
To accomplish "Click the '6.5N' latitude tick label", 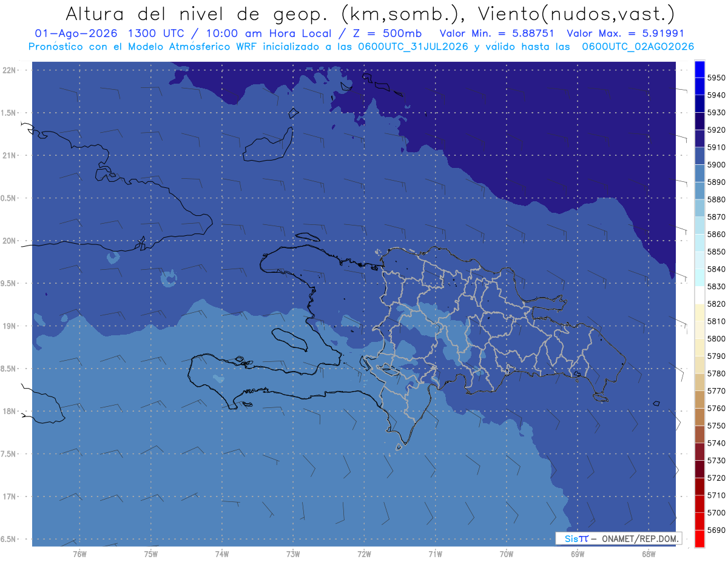I will pyautogui.click(x=8, y=539).
